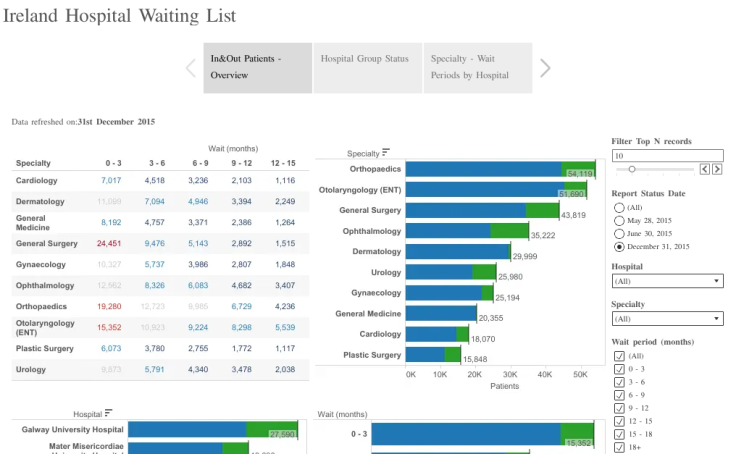Click the Plastic Surgery chart bar
Screen dimensions: 736x454
click(x=433, y=355)
